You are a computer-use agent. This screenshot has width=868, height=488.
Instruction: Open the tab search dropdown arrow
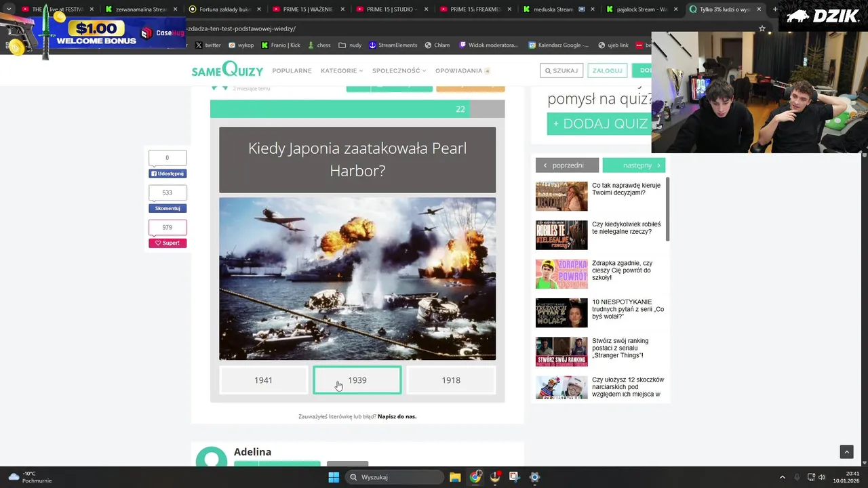(9, 9)
